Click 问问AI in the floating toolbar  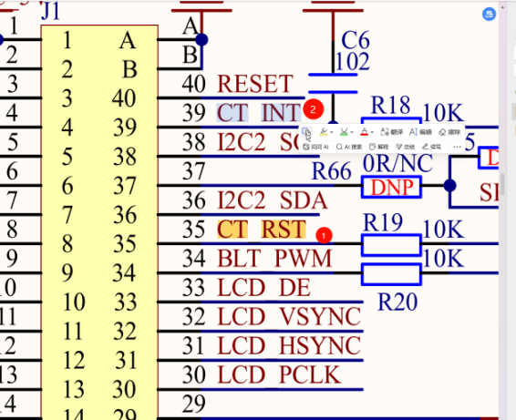click(x=315, y=147)
